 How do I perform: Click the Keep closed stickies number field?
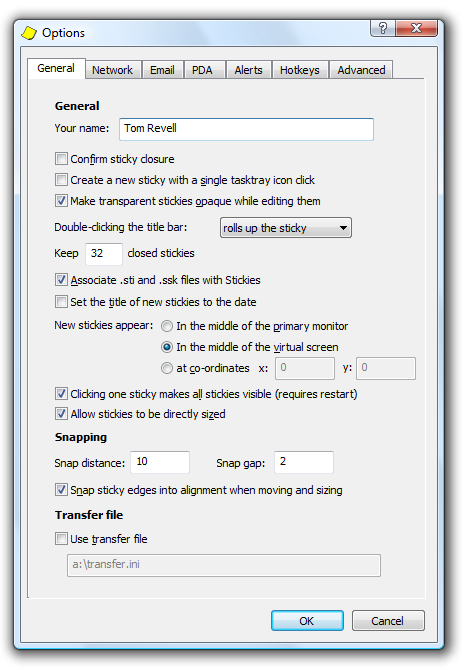[x=104, y=254]
